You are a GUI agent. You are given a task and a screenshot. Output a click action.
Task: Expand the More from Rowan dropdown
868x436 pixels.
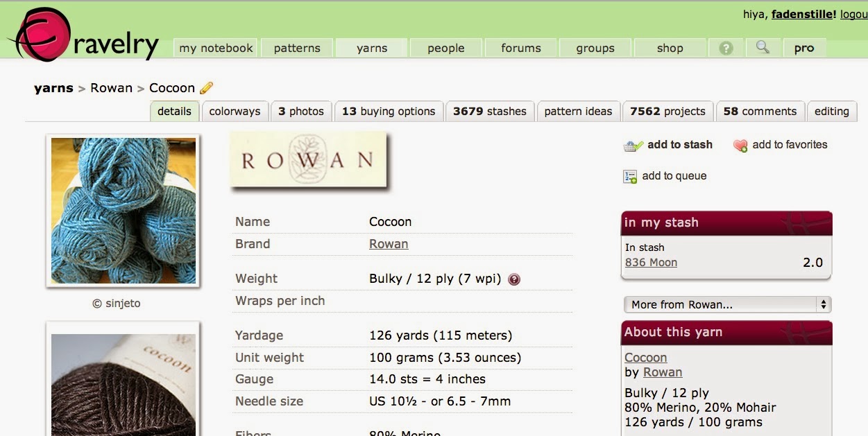click(727, 304)
